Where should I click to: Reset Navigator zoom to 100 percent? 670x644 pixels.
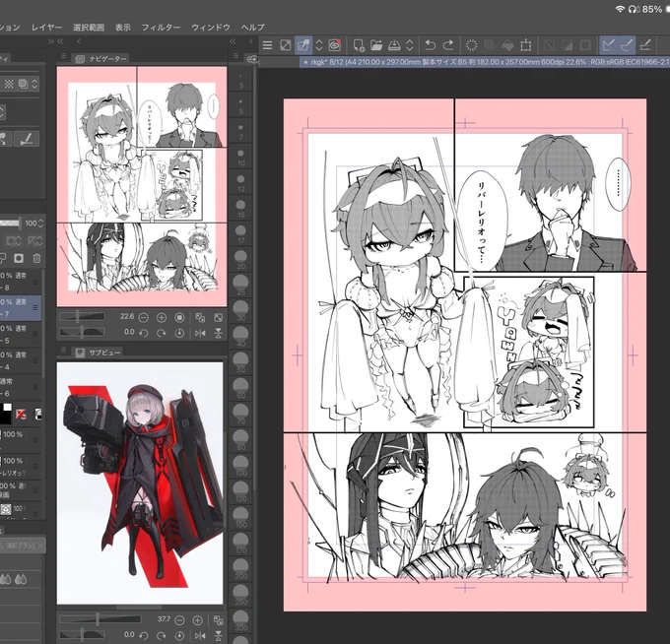(179, 317)
